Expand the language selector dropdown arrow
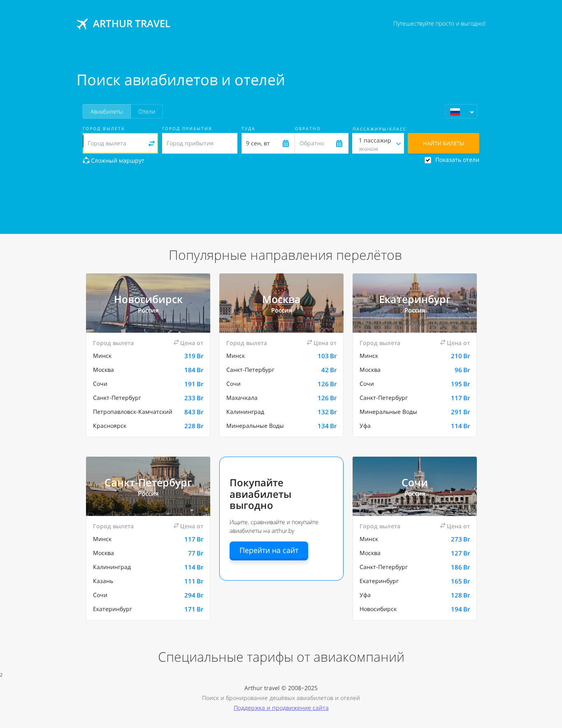The width and height of the screenshot is (562, 728). click(471, 112)
